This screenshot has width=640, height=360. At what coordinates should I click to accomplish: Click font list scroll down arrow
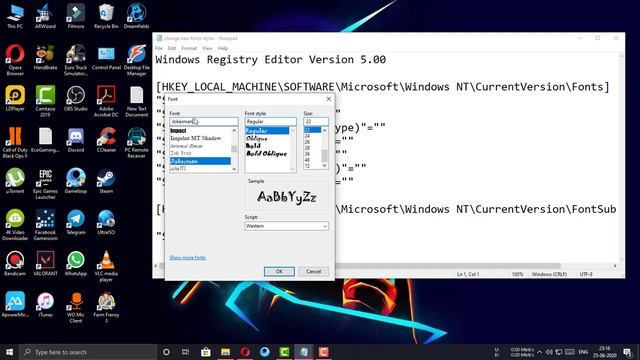(x=234, y=169)
